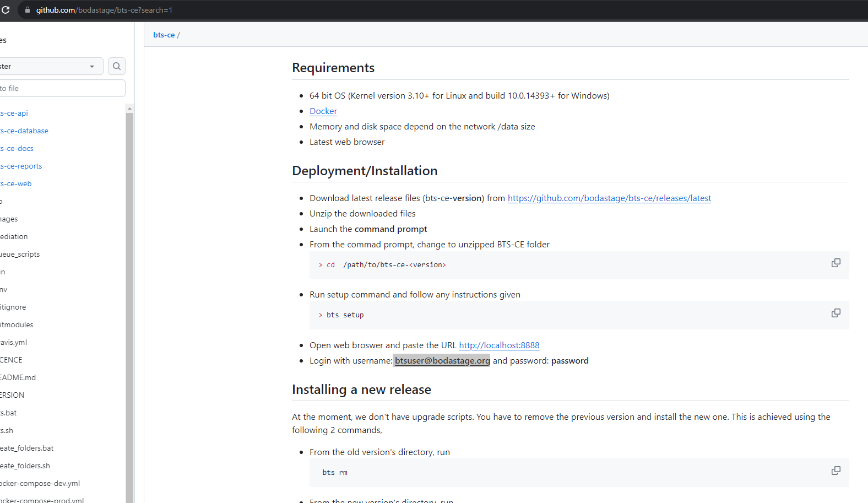The image size is (868, 503).
Task: Click the 'Latest web browser' requirement
Action: pyautogui.click(x=347, y=142)
